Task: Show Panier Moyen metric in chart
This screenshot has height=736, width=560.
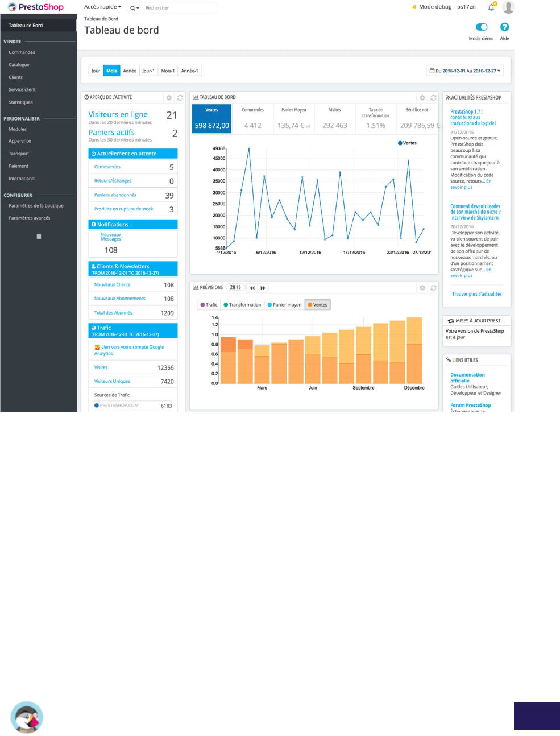Action: click(294, 118)
